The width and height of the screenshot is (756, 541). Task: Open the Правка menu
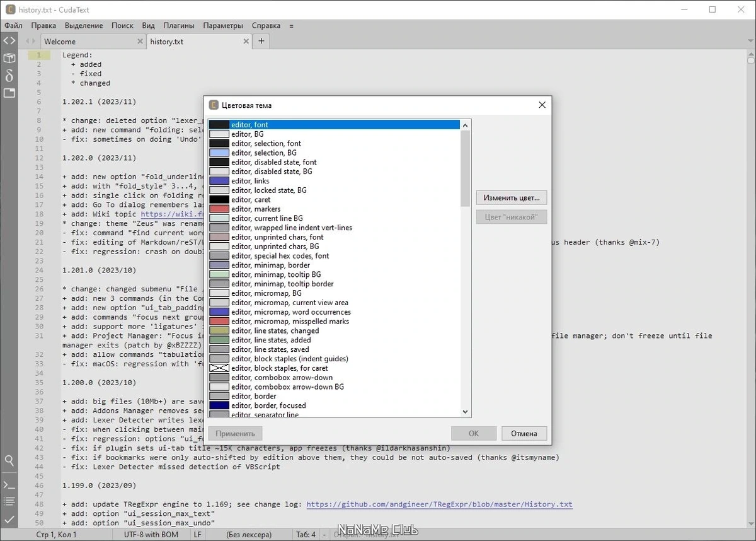43,26
